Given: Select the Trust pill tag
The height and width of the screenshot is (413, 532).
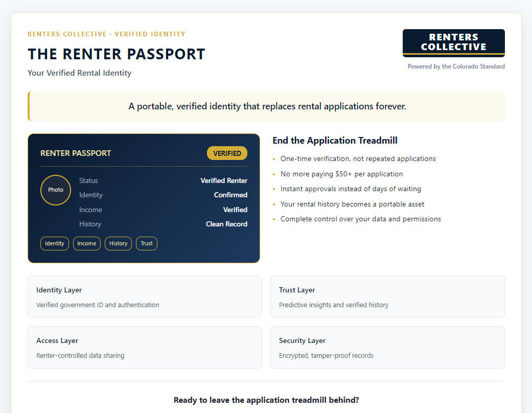Looking at the screenshot, I should pyautogui.click(x=147, y=243).
